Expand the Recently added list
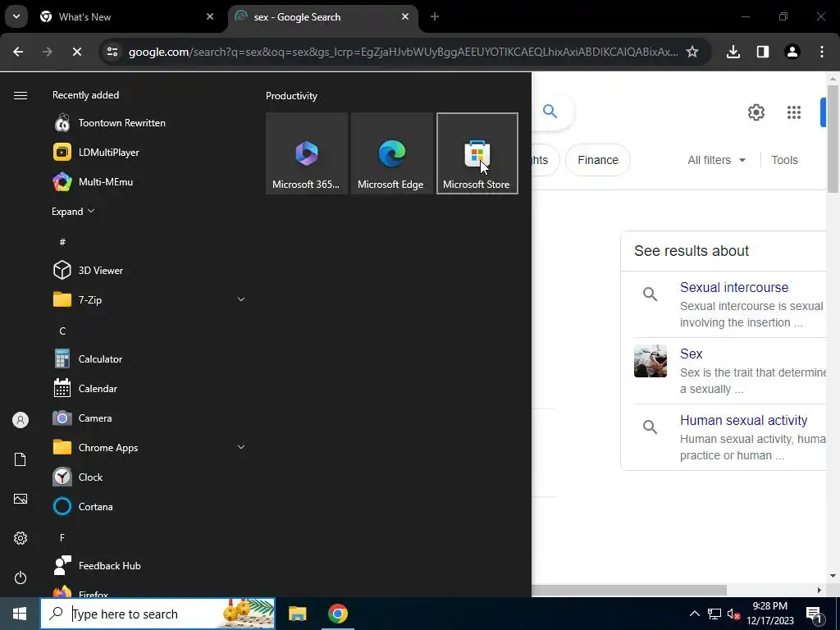 tap(73, 211)
